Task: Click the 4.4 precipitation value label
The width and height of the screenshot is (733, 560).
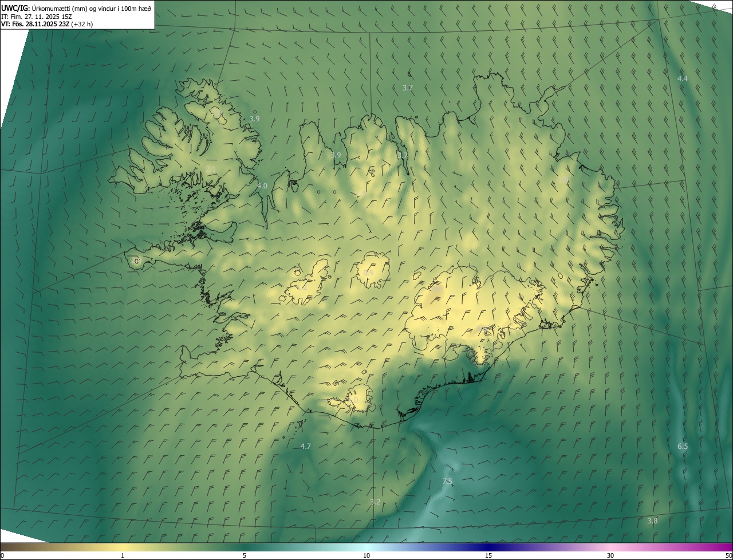Action: pos(683,78)
